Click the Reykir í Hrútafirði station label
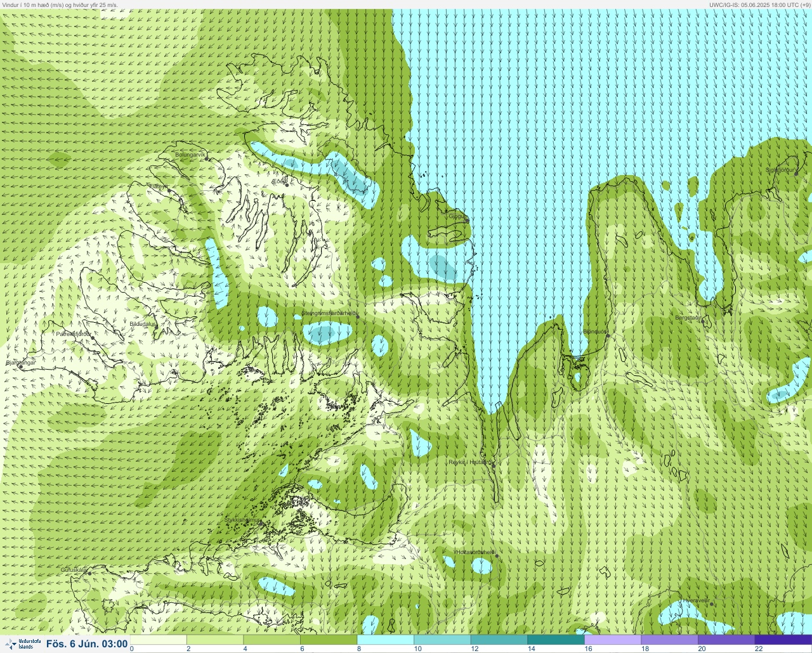 click(x=471, y=462)
